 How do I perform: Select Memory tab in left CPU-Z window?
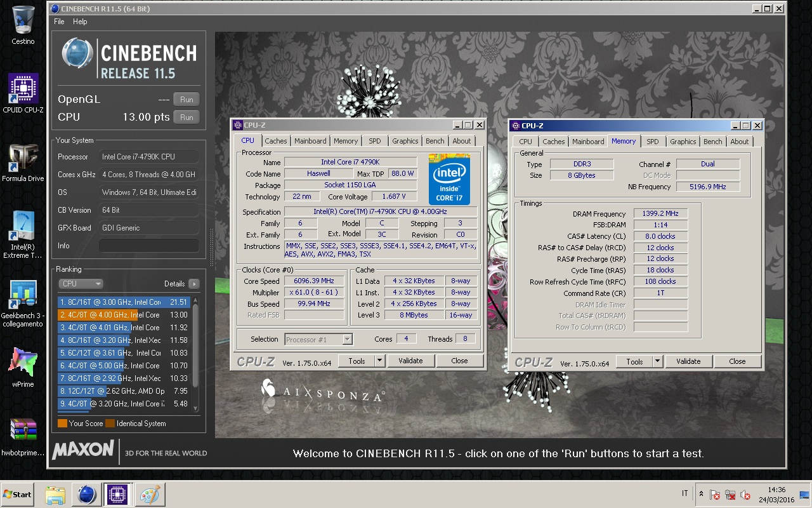pos(346,141)
